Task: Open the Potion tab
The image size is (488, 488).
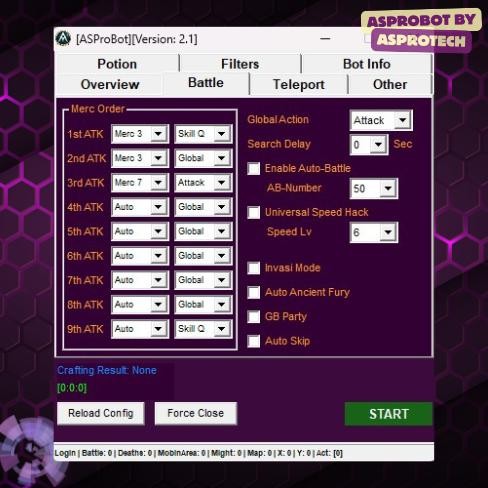Action: [117, 64]
